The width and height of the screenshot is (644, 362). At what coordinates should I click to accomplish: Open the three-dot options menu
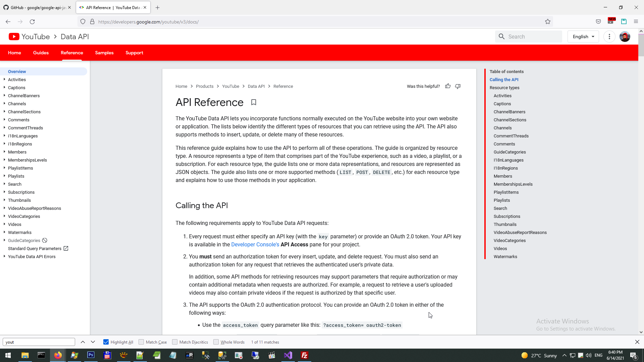(x=609, y=37)
